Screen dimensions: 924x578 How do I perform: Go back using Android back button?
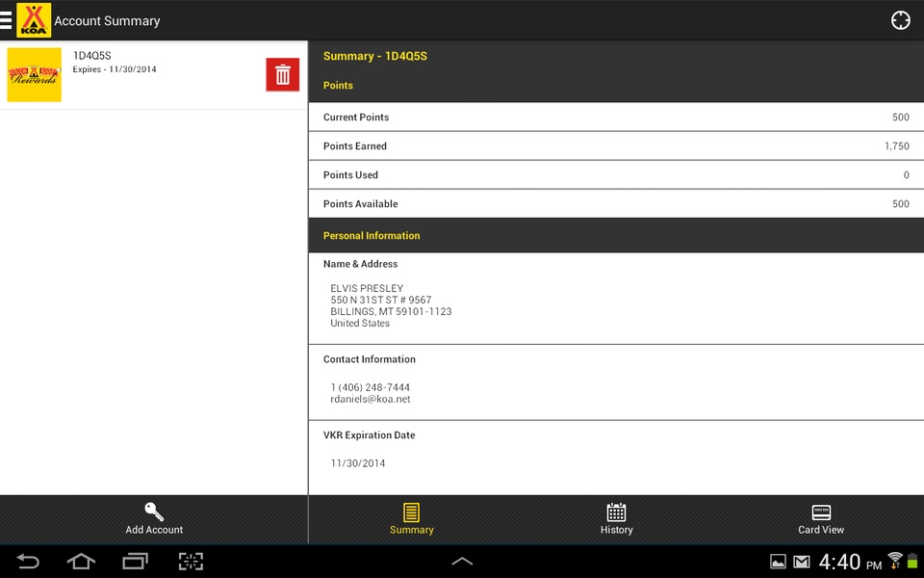click(27, 562)
